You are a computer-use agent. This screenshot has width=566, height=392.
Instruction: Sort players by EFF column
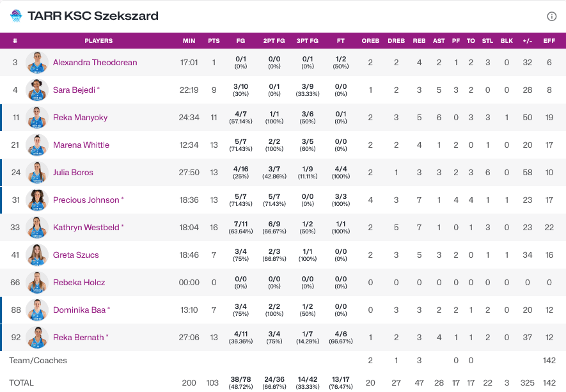click(549, 41)
